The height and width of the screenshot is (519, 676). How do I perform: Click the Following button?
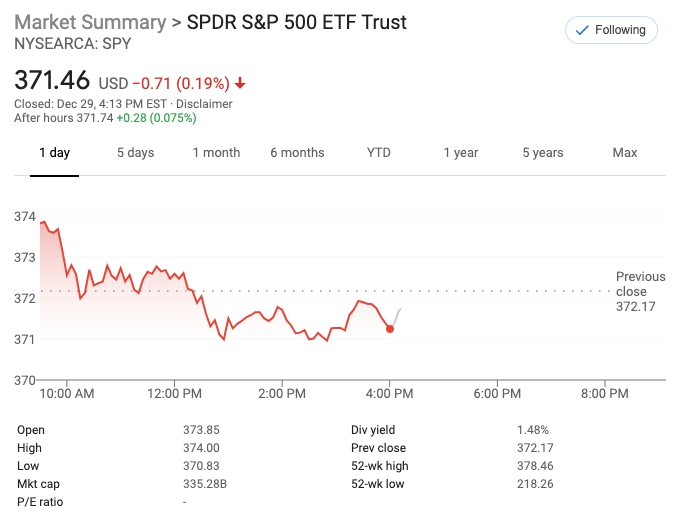pos(611,30)
